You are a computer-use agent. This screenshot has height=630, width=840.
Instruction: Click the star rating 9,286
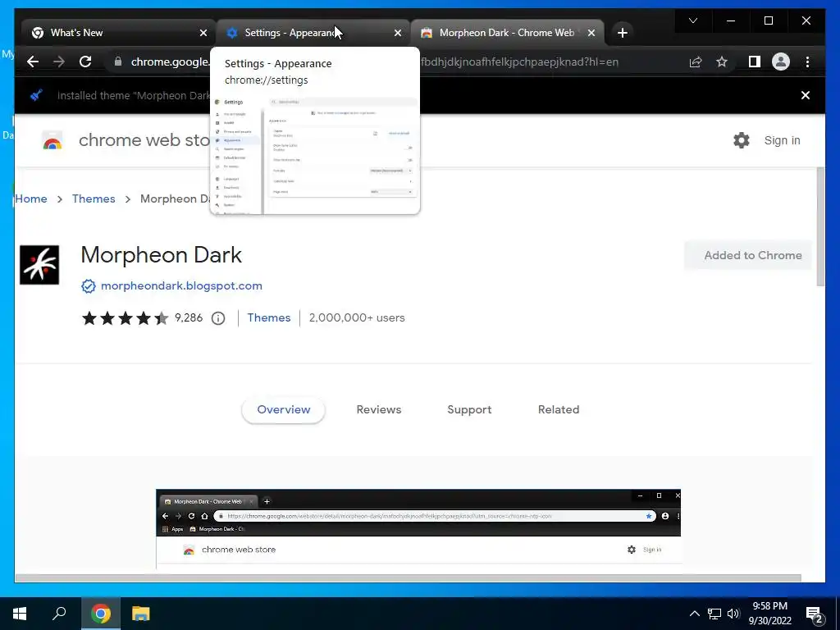pyautogui.click(x=142, y=318)
